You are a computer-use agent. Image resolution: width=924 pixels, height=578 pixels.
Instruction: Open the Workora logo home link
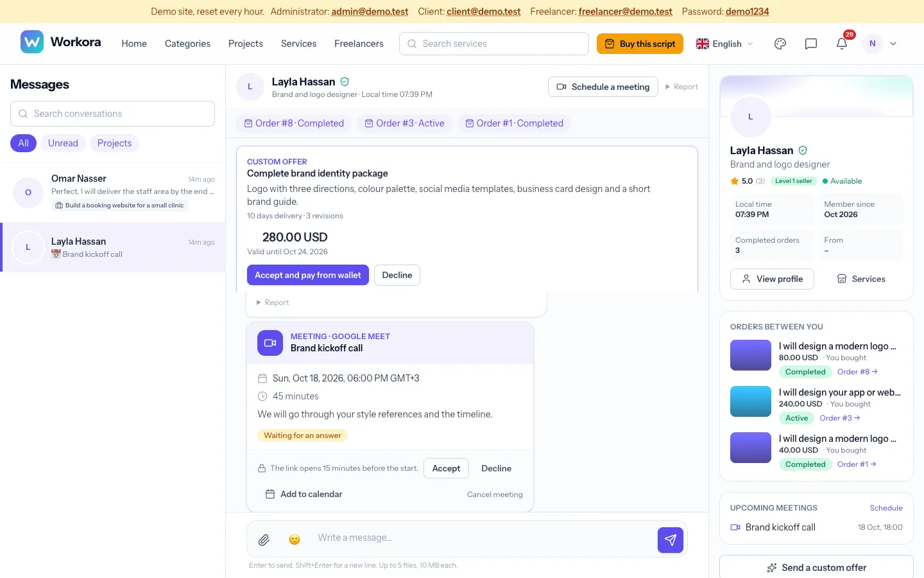[61, 42]
